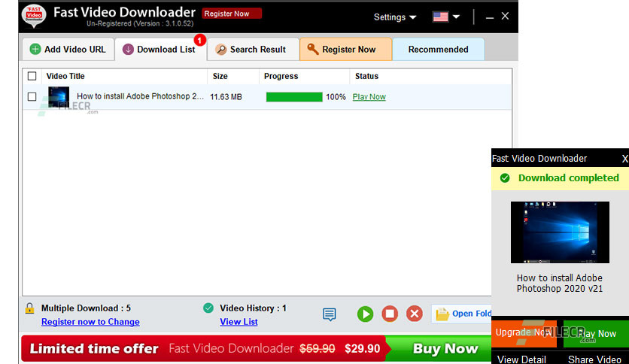
Task: Click popup title 'How to install Adobe Photoshop 2020 v21'
Action: tap(560, 283)
